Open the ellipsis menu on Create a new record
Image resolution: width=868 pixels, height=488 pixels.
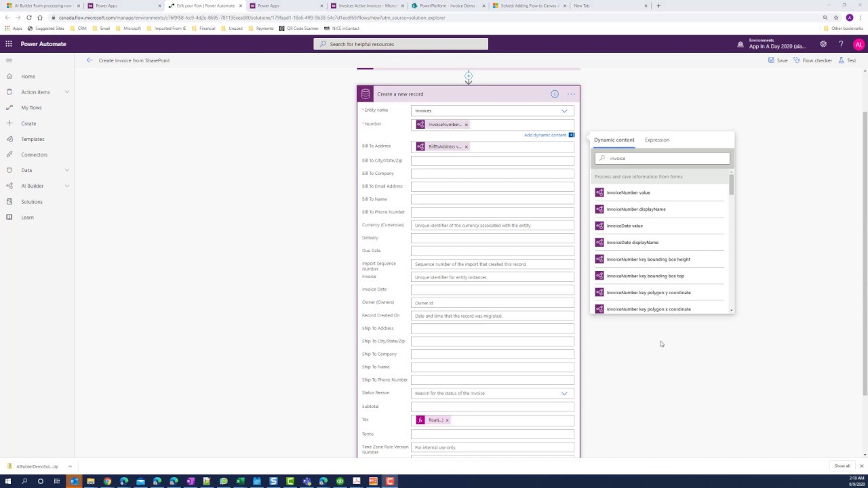(571, 94)
